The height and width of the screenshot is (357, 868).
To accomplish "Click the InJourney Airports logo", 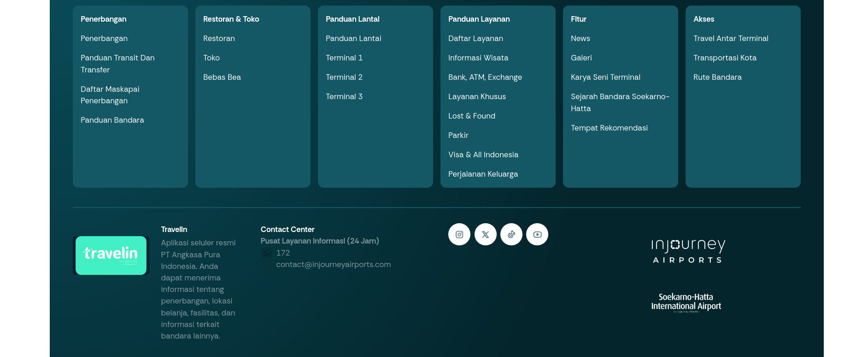I will click(x=688, y=251).
